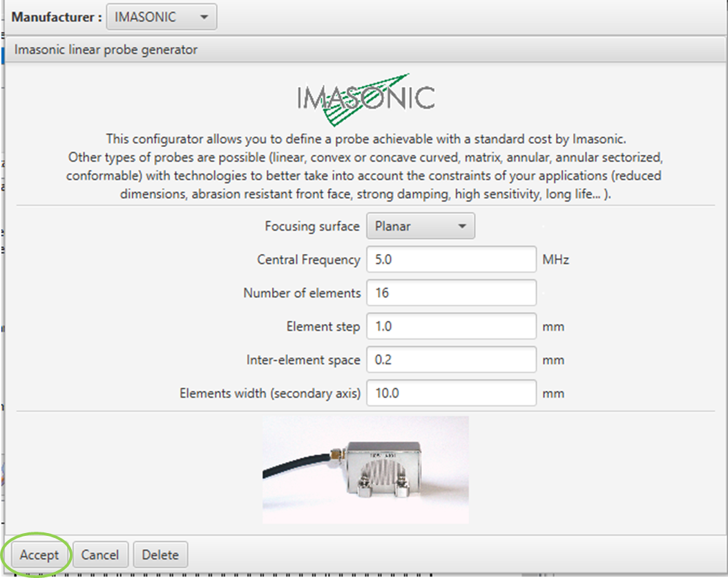Click the Number of elements label
Image resolution: width=728 pixels, height=578 pixels.
point(302,293)
